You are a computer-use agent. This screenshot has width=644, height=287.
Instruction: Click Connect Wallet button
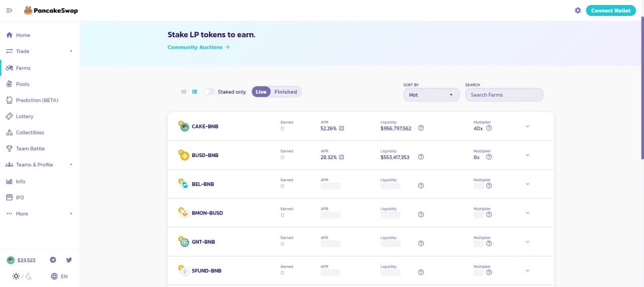[x=611, y=11]
